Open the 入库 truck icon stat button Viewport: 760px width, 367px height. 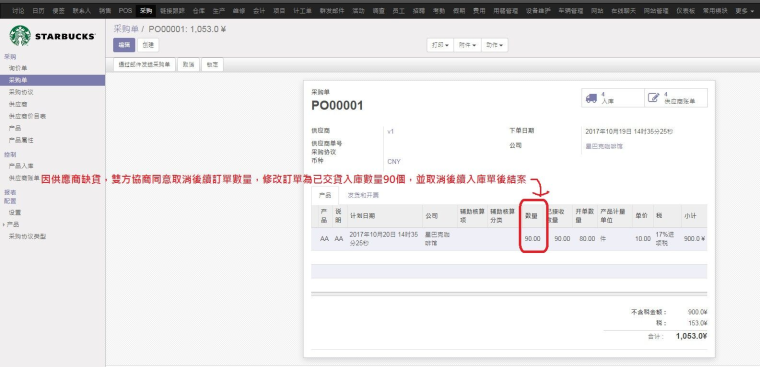(x=613, y=98)
